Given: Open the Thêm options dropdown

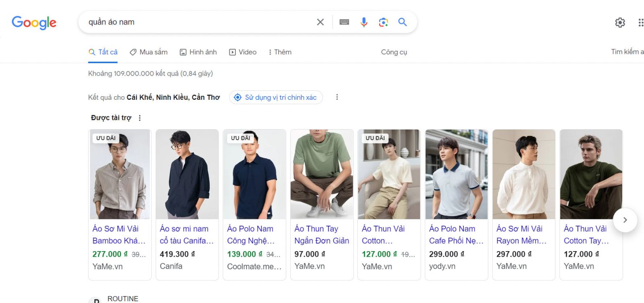Looking at the screenshot, I should [x=280, y=52].
